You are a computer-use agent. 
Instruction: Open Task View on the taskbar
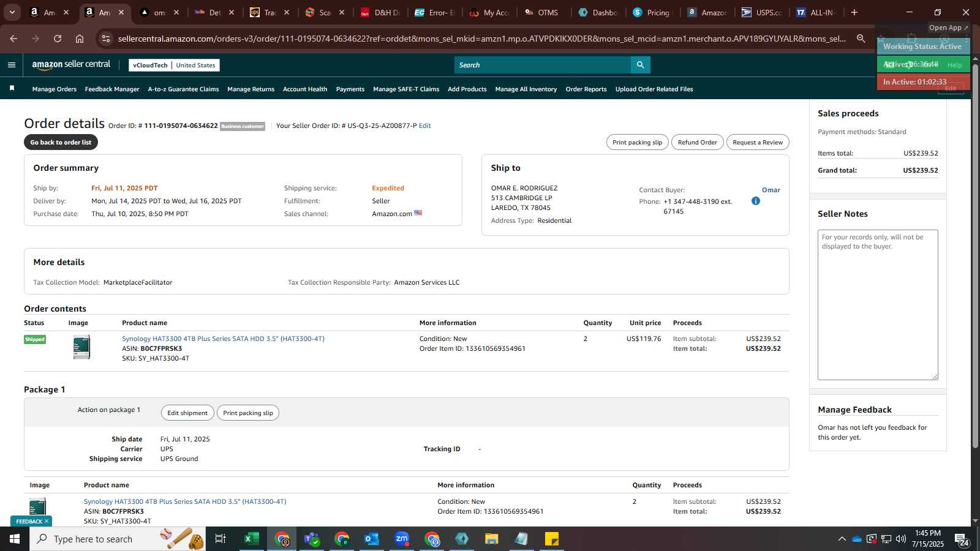tap(221, 539)
